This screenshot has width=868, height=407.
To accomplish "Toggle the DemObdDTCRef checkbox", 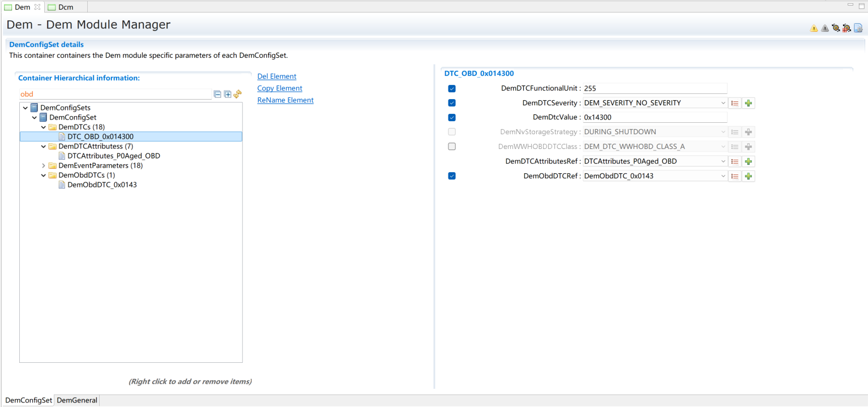I will pyautogui.click(x=452, y=176).
